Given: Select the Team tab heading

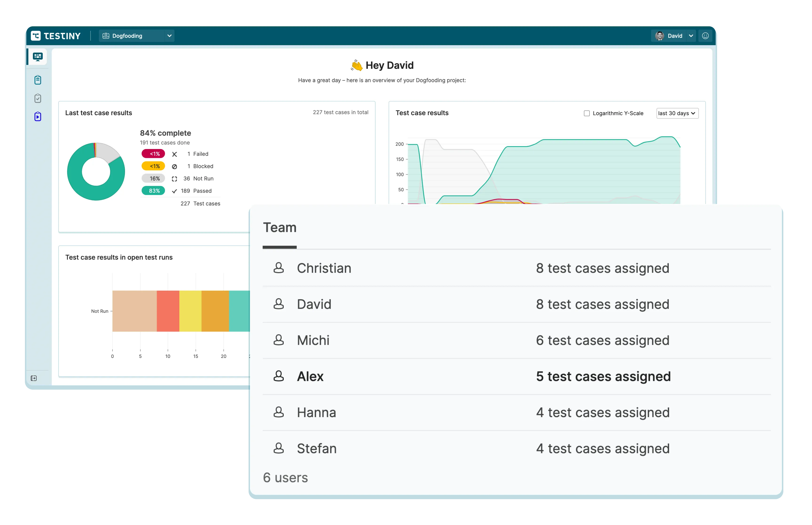Looking at the screenshot, I should (x=279, y=228).
